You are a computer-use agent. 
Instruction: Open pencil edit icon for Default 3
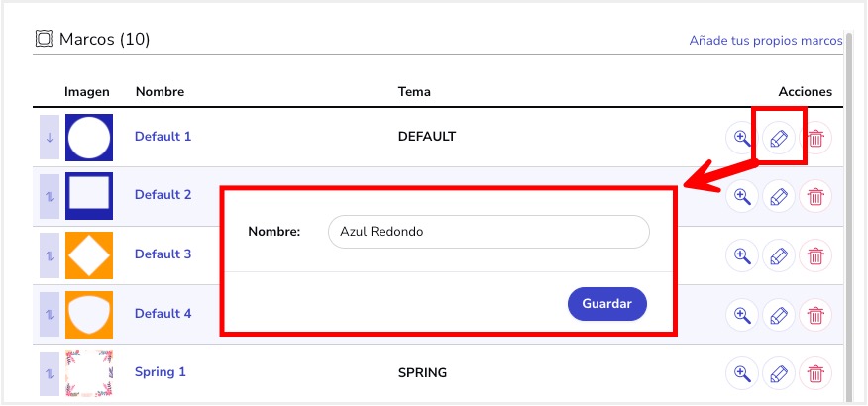coord(779,255)
